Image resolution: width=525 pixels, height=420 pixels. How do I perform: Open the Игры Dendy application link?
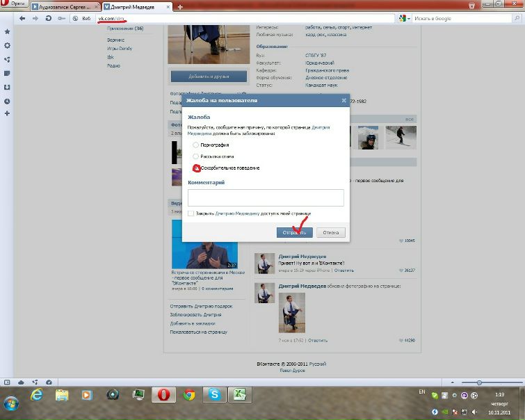[x=120, y=49]
